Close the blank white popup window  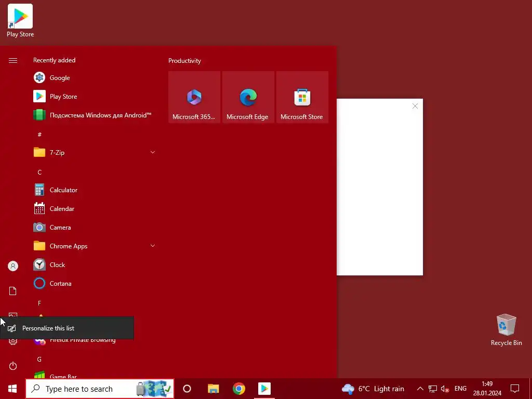coord(415,106)
